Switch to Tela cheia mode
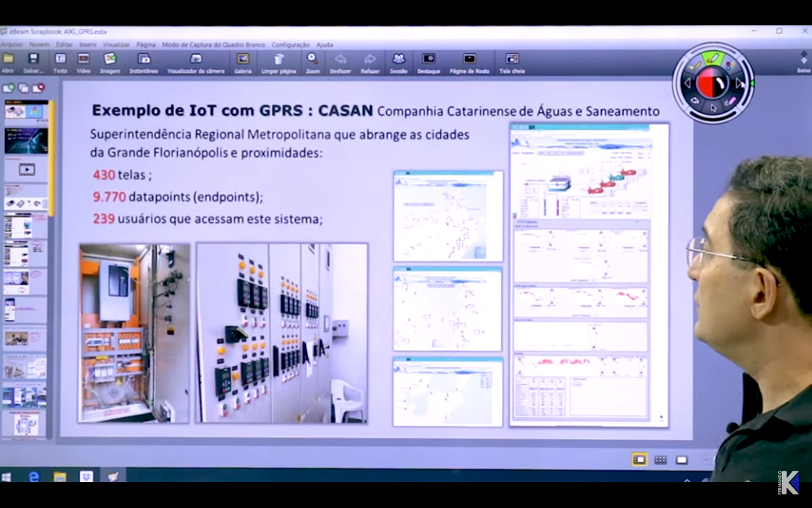The width and height of the screenshot is (812, 508). click(512, 62)
